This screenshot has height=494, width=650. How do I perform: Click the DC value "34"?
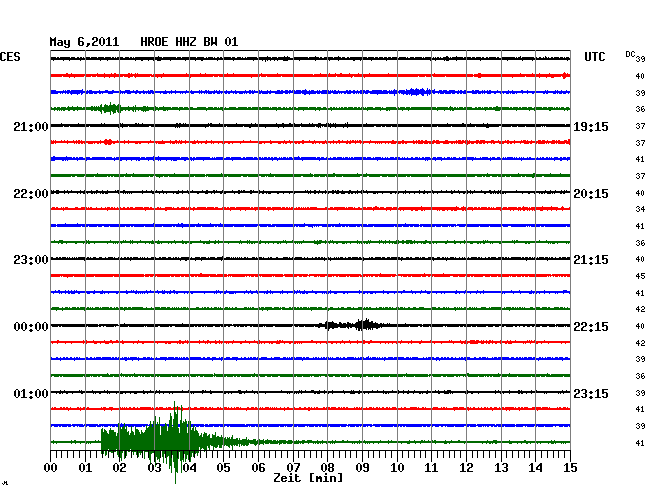click(640, 209)
